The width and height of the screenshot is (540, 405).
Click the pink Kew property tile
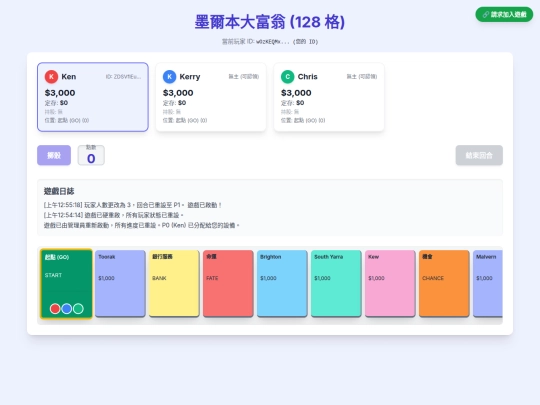390,283
